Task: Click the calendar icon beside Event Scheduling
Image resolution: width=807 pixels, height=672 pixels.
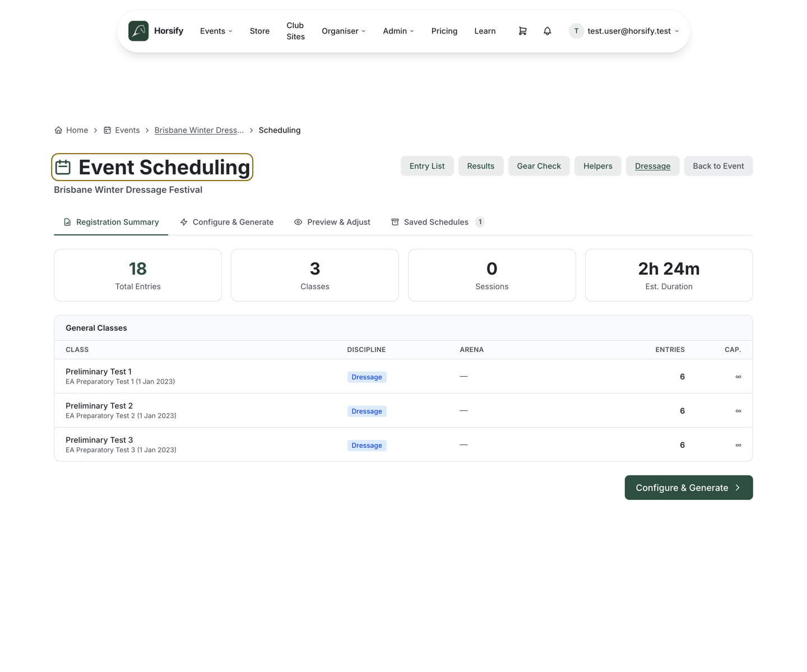Action: (63, 167)
